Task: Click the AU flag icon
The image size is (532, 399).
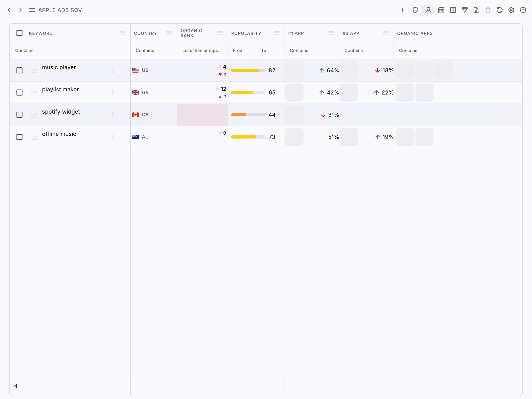Action: (135, 137)
